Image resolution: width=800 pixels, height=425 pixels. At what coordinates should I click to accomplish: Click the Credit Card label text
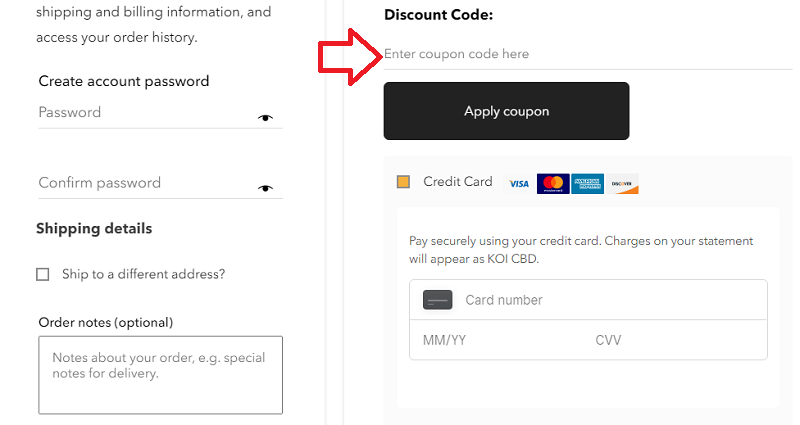coord(458,182)
